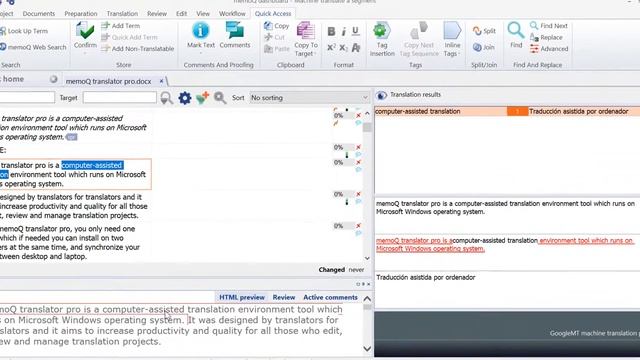This screenshot has width=640, height=360.
Task: Join segments with Join icon
Action: pos(477,47)
